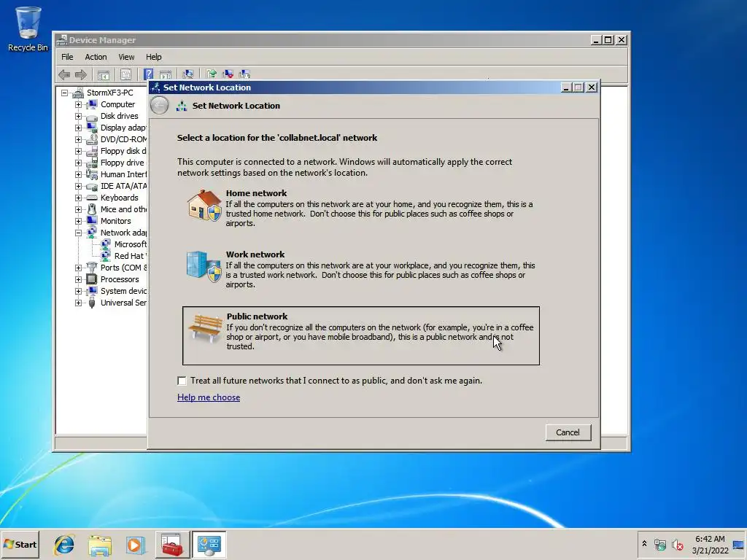The width and height of the screenshot is (747, 560).
Task: Click the Home network house icon
Action: (204, 205)
